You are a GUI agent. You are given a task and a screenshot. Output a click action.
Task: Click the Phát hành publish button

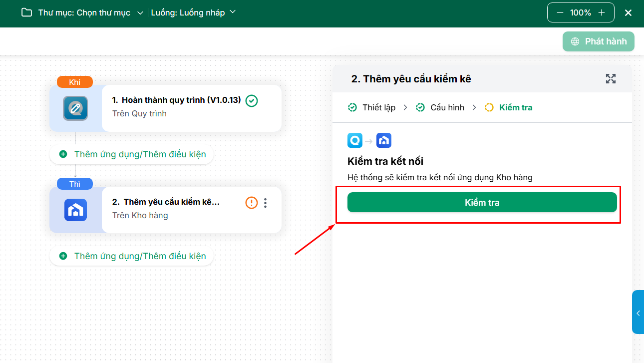599,41
